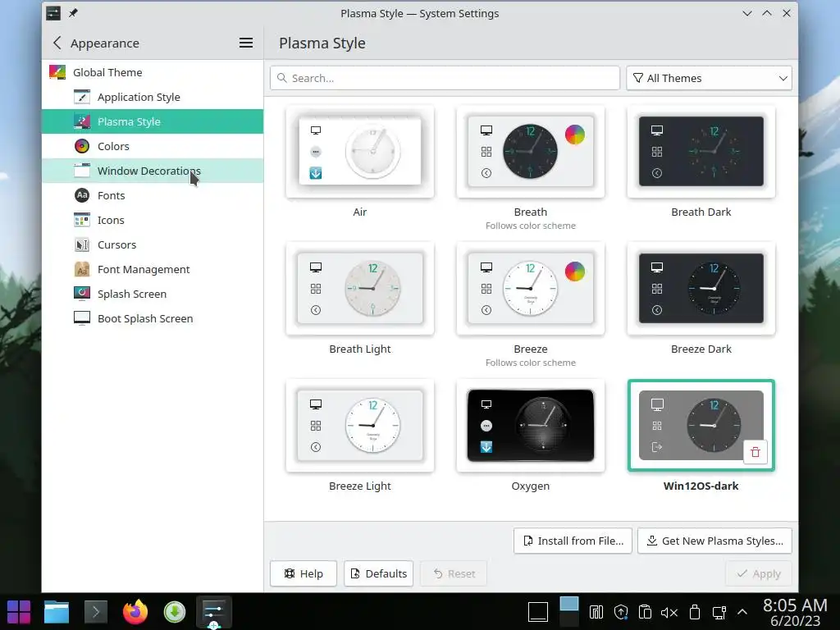Select Application Style in the sidebar
840x630 pixels.
coord(152,97)
